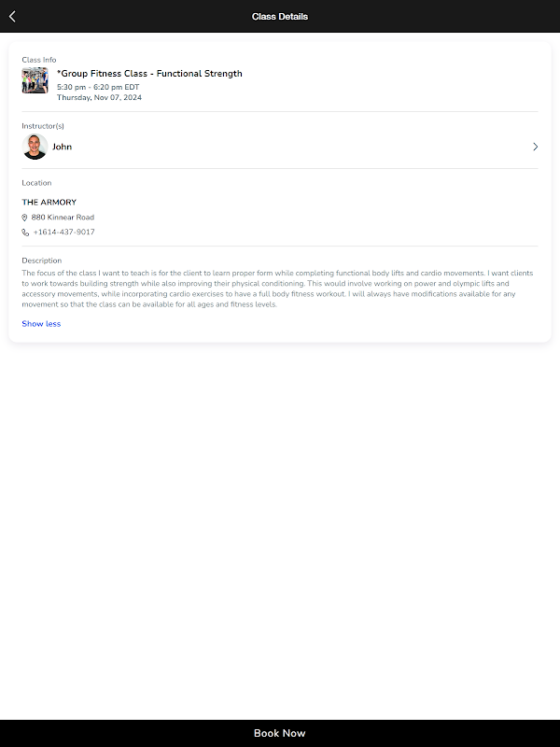Collapse the description with Show less
Image resolution: width=560 pixels, height=747 pixels.
(x=41, y=324)
